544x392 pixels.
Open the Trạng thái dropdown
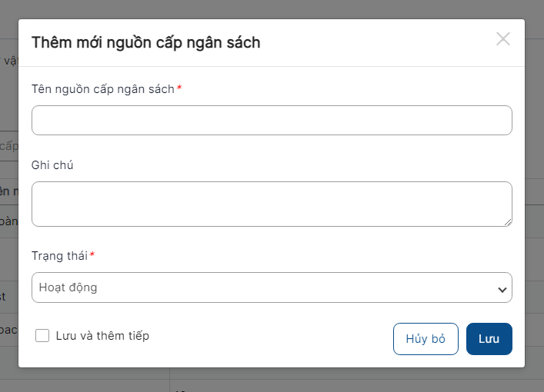point(272,287)
